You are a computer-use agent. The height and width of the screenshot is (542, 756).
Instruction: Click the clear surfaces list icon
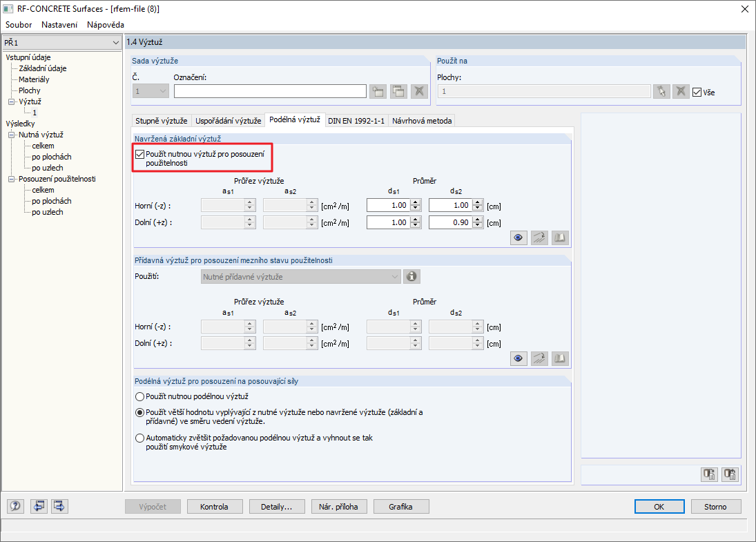(680, 91)
